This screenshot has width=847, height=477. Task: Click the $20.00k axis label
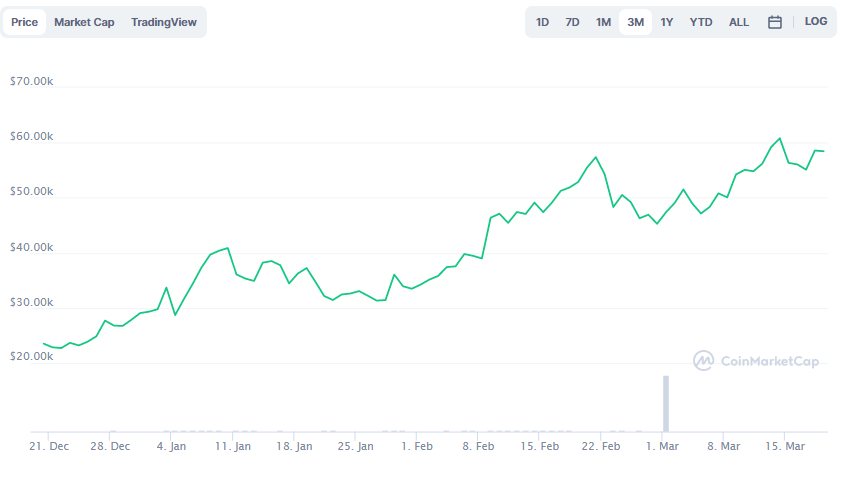(x=31, y=357)
